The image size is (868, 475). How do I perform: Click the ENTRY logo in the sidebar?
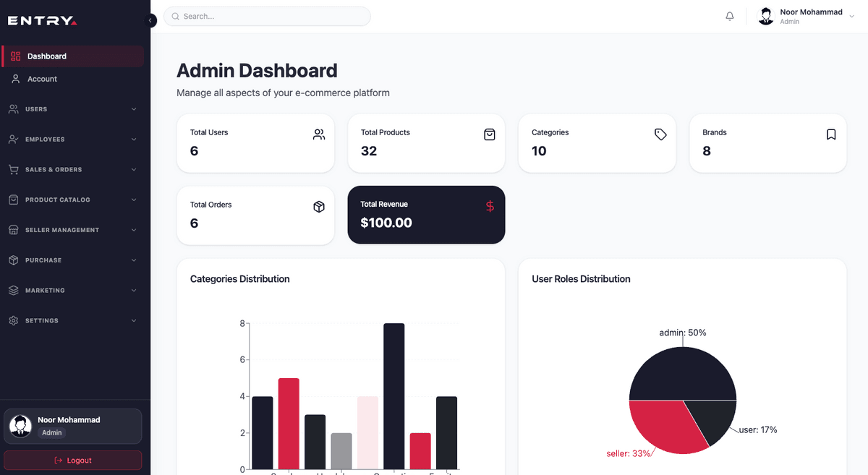click(x=42, y=21)
